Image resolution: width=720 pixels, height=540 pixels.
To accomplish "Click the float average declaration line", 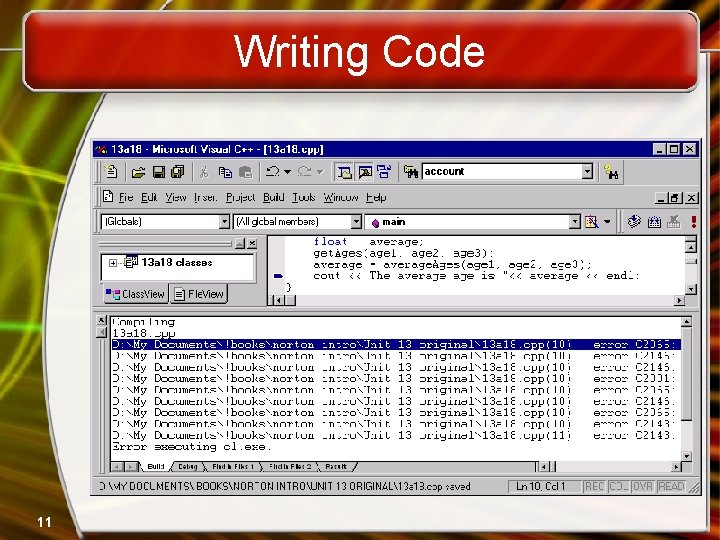I will coord(368,242).
